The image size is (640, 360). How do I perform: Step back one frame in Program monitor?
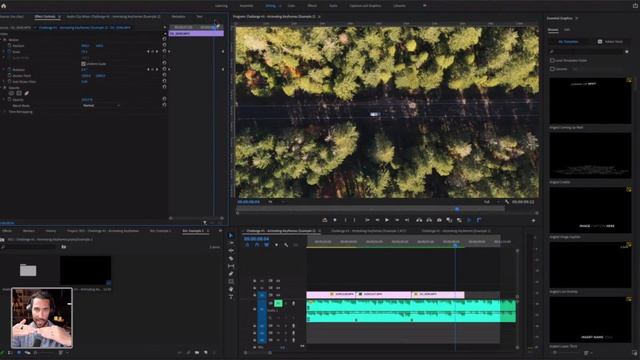pos(377,220)
